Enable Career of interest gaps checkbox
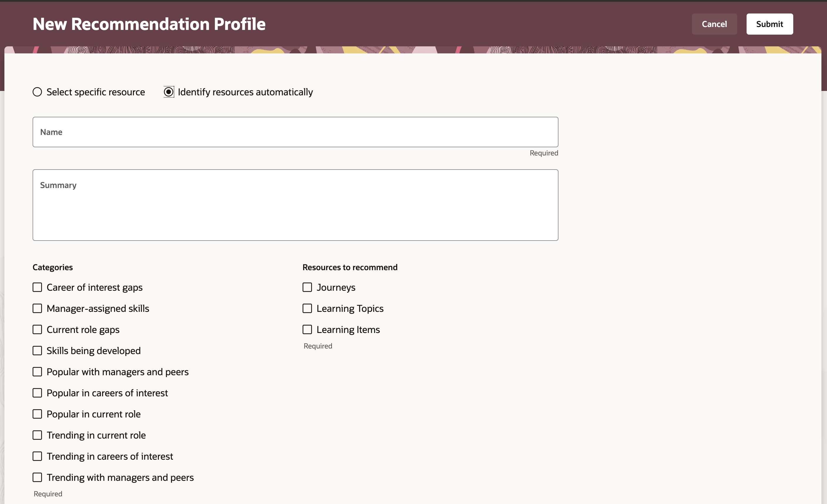The image size is (827, 504). [37, 287]
